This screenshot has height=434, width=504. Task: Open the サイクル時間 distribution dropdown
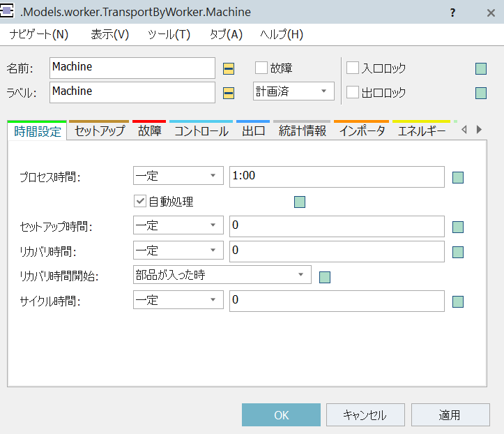(x=178, y=299)
